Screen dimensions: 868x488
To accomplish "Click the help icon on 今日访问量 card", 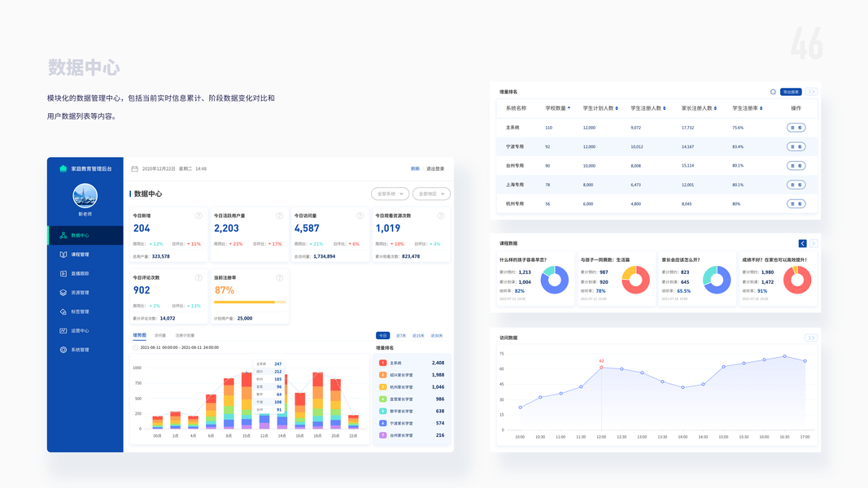I will (x=360, y=216).
